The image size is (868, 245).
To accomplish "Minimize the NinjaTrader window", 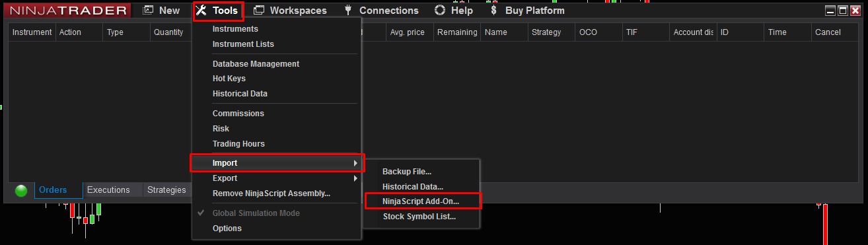I will (x=831, y=11).
